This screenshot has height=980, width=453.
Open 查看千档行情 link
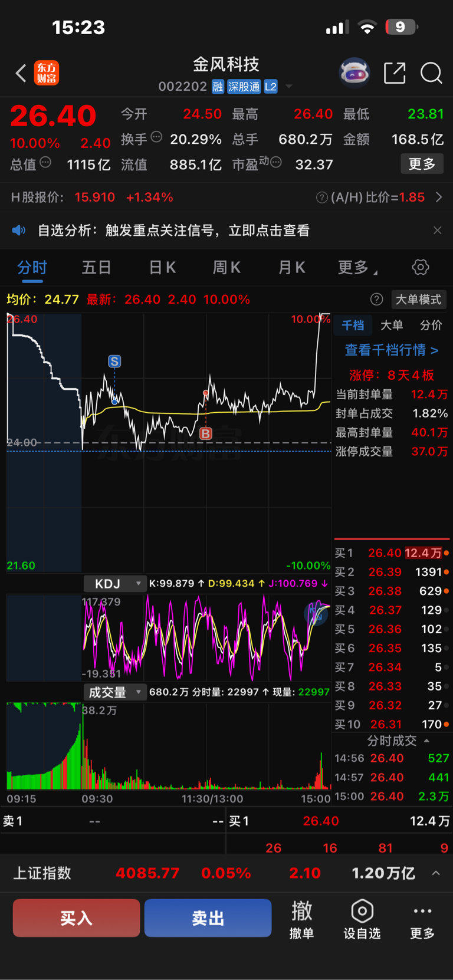[x=392, y=350]
